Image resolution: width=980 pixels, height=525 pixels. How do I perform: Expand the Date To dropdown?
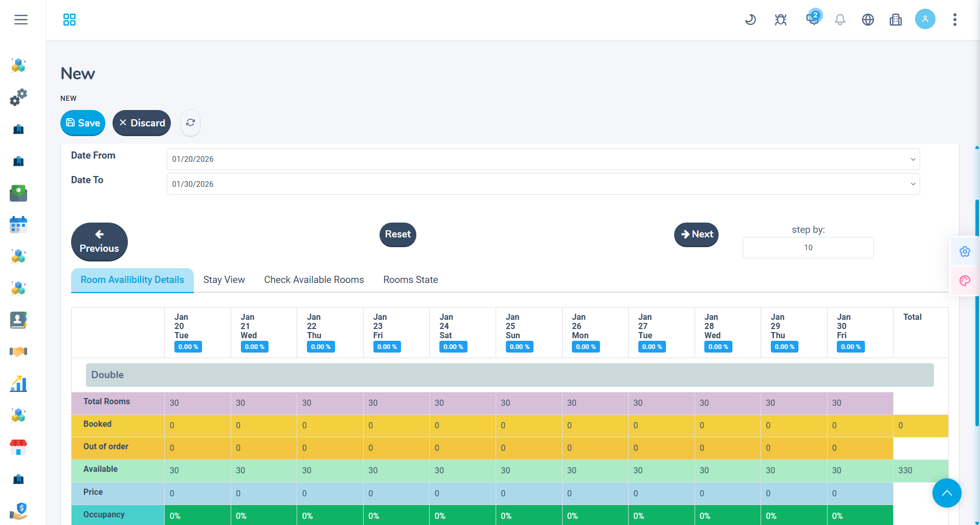(x=912, y=184)
